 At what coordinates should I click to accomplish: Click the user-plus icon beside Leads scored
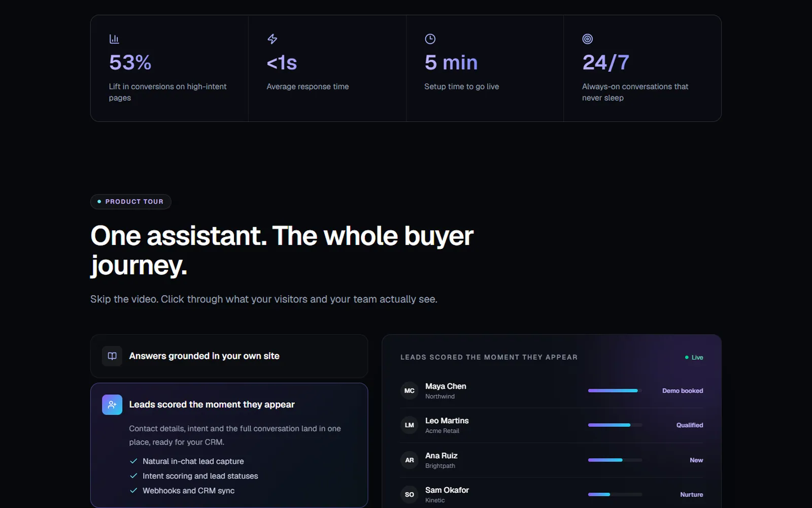pyautogui.click(x=112, y=405)
